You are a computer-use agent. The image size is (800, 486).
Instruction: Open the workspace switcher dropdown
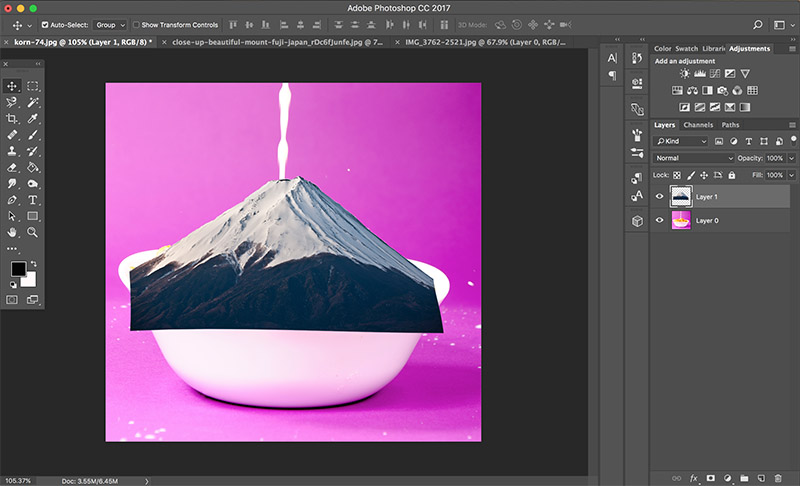(784, 24)
